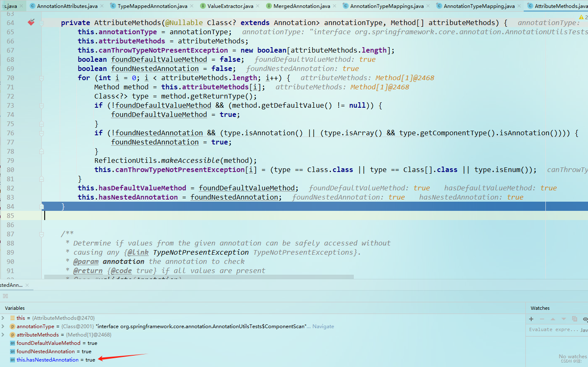588x367 pixels.
Task: Click gutter line number 79
Action: click(x=10, y=161)
